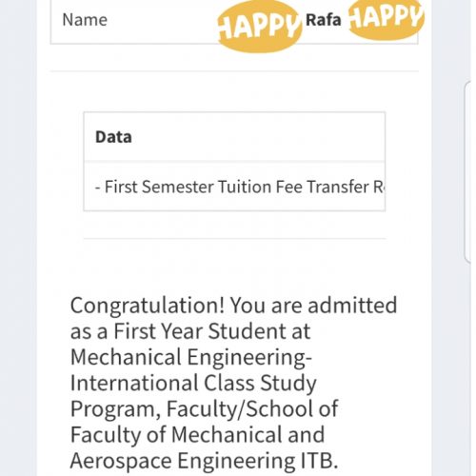The width and height of the screenshot is (476, 476).
Task: Click the Congratulation! heading text
Action: pos(147,306)
